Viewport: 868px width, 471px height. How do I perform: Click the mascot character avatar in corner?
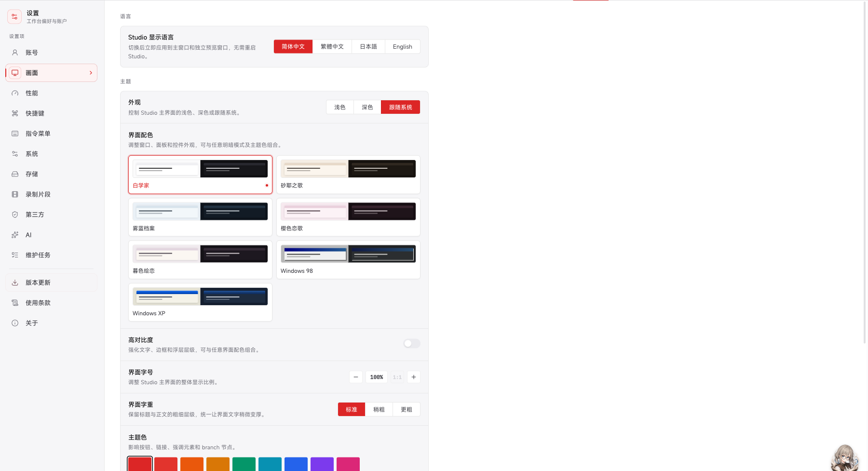[845, 458]
